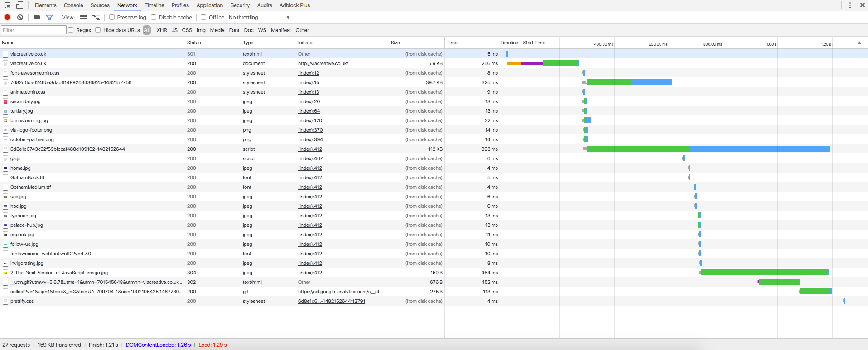Open the Adblock Plus tab
868x350 pixels.
tap(294, 5)
